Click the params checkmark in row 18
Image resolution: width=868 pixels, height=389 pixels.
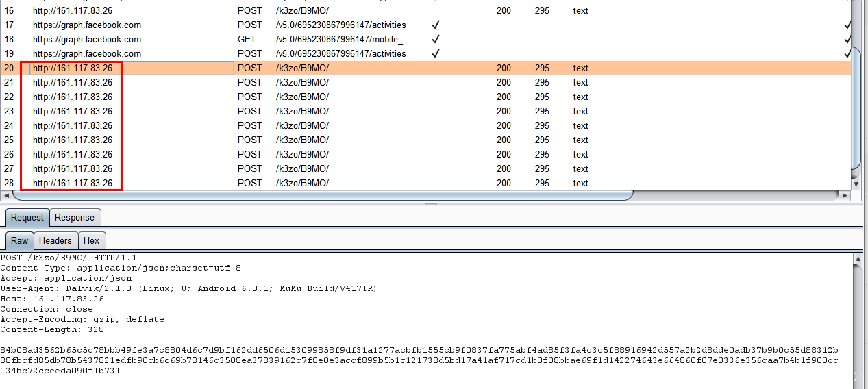pos(435,39)
